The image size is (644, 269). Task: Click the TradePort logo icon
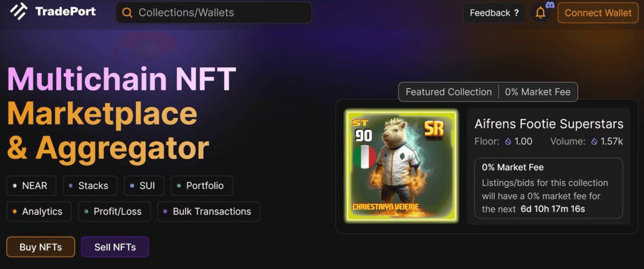pos(19,11)
